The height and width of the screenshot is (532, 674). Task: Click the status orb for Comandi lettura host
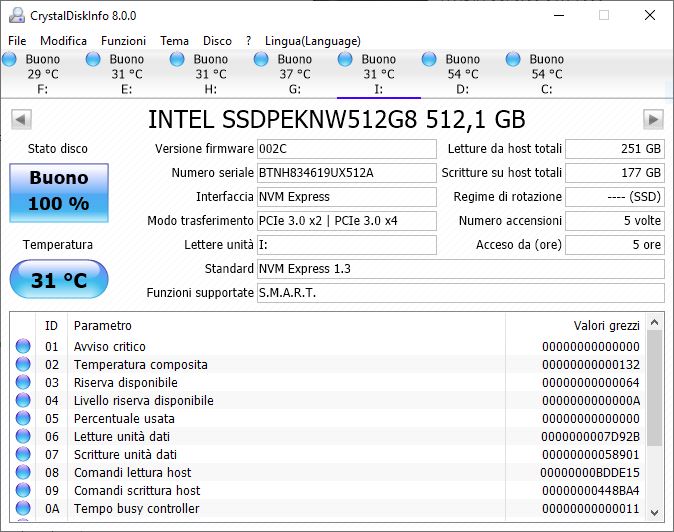coord(23,472)
